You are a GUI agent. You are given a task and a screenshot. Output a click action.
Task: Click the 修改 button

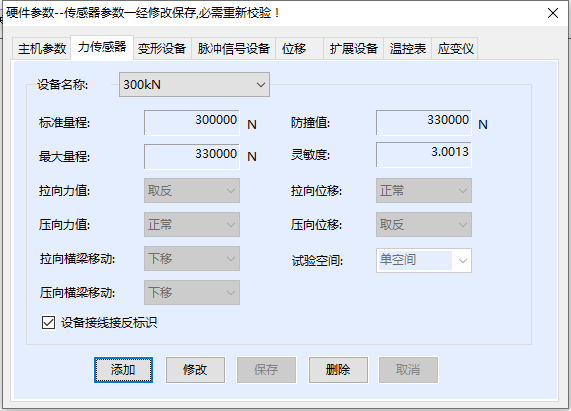pos(195,370)
